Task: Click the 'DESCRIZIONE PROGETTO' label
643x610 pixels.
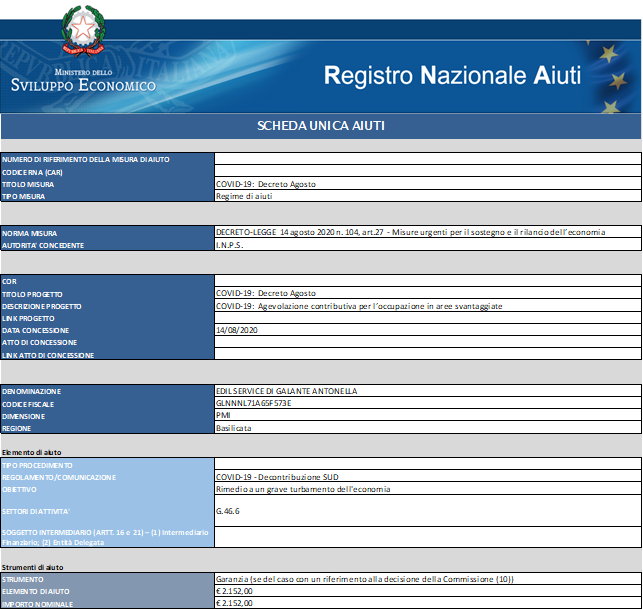Action: (42, 307)
